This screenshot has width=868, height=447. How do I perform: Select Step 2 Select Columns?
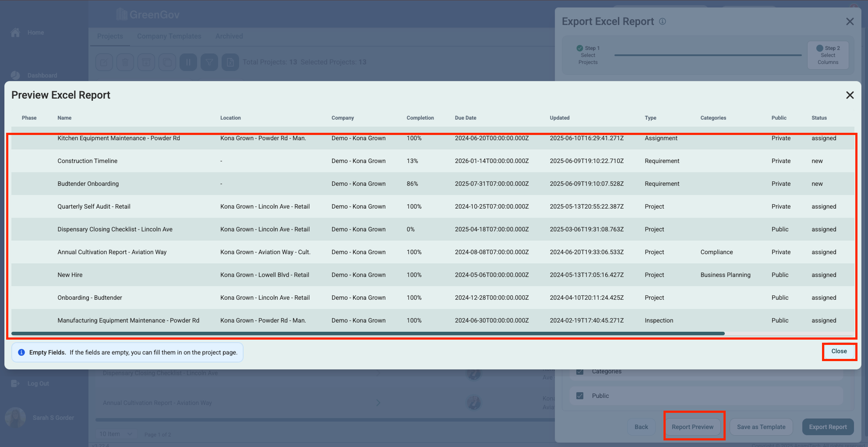coord(828,55)
